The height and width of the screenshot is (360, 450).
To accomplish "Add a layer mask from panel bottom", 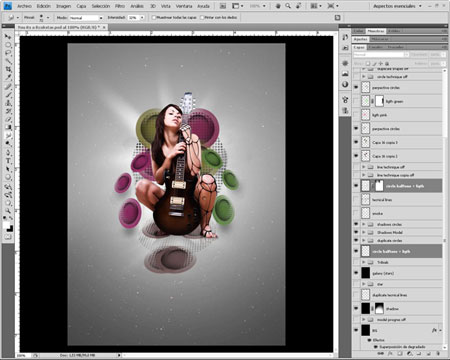I will coord(400,354).
